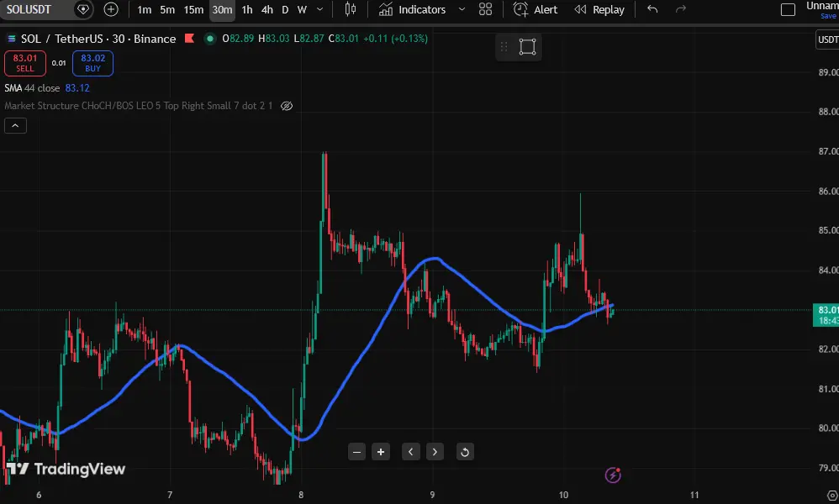Select the 1m timeframe
The image size is (839, 504).
pos(144,9)
